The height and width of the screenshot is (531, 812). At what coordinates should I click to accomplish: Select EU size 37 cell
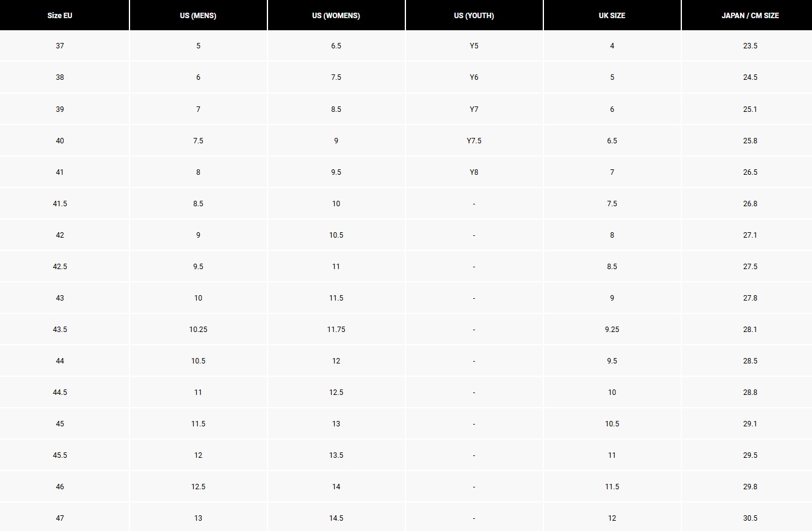click(60, 46)
